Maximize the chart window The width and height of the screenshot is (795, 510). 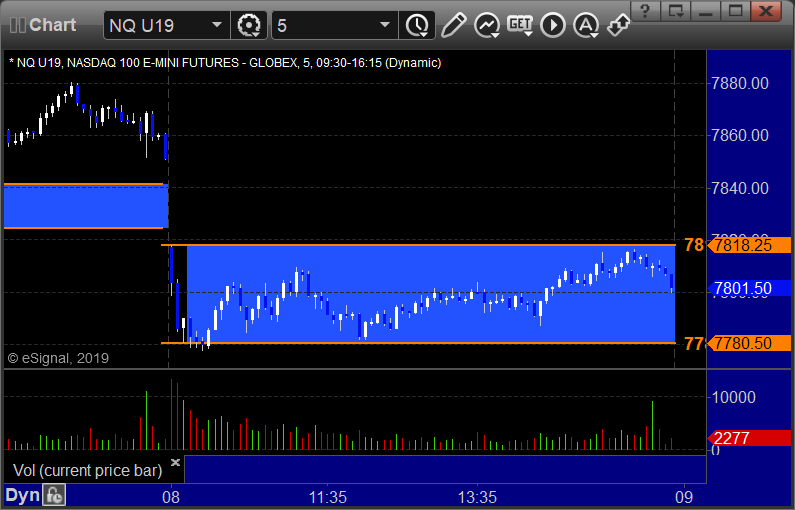(736, 10)
